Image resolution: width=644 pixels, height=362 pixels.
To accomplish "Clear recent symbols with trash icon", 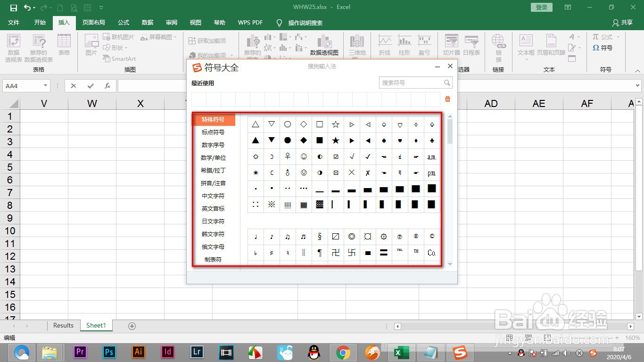I will pos(447,99).
